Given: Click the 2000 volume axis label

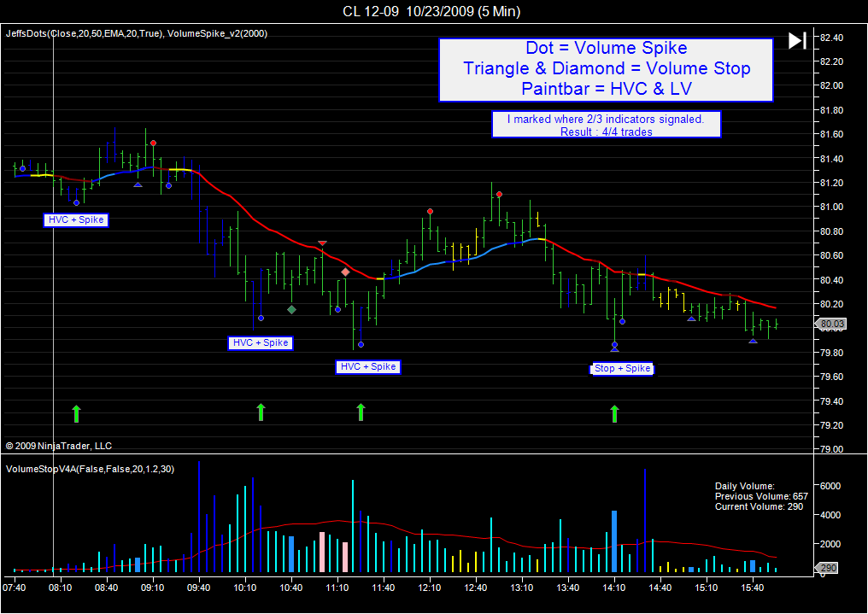Looking at the screenshot, I should tap(830, 544).
